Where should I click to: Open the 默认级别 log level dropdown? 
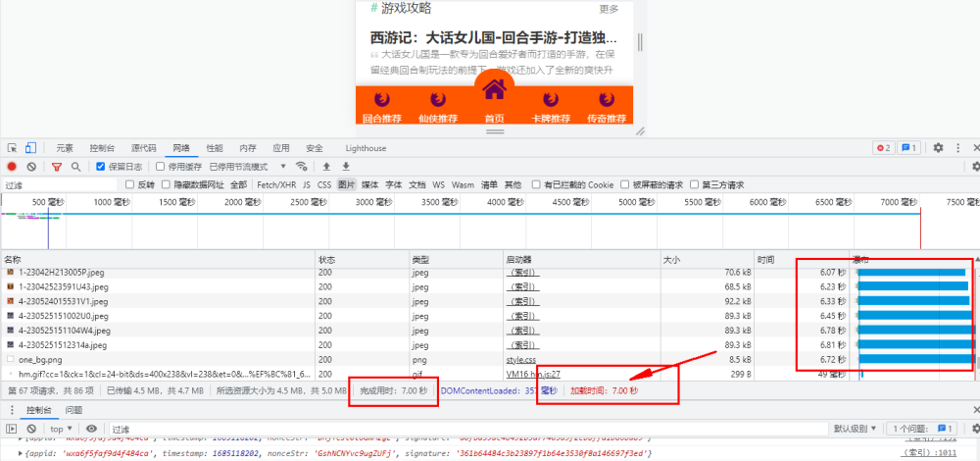(x=856, y=429)
